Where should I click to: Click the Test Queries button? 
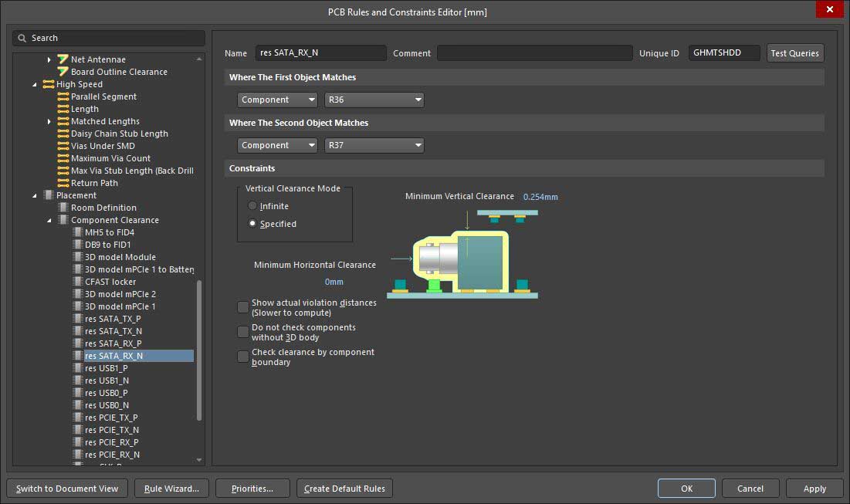794,53
